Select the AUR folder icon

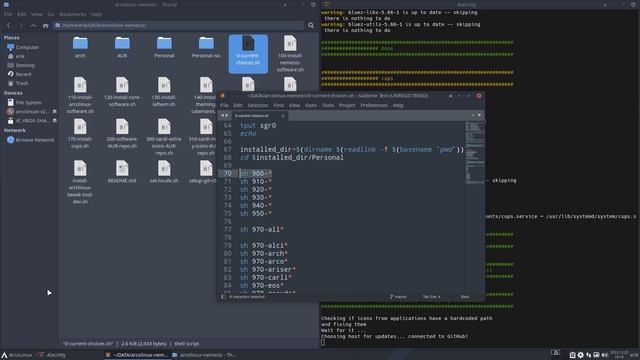pyautogui.click(x=122, y=43)
